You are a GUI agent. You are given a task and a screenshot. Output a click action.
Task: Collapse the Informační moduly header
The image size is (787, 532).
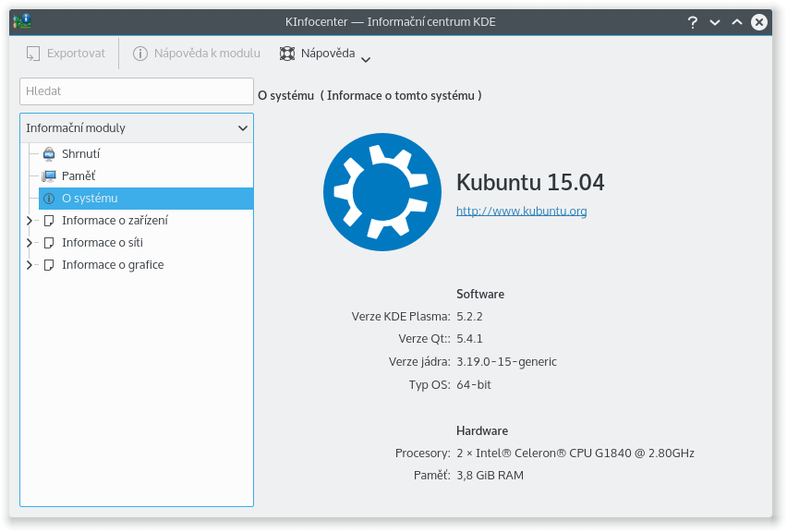[x=137, y=128]
